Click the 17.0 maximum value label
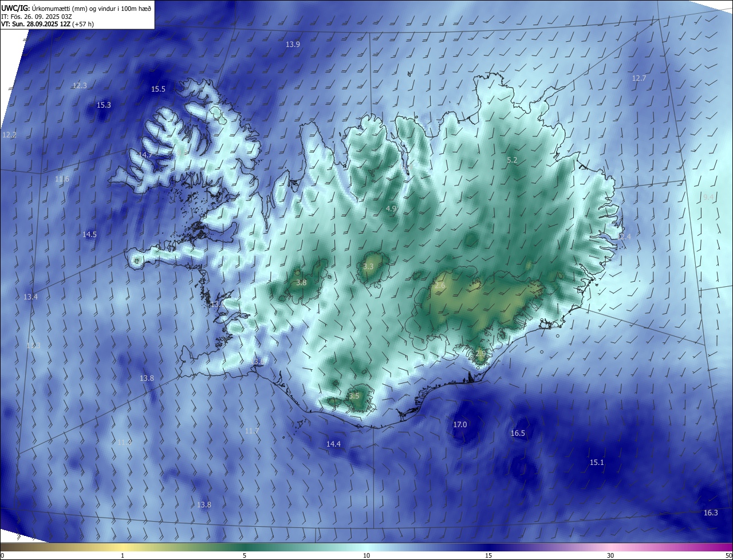The image size is (733, 560). [460, 424]
